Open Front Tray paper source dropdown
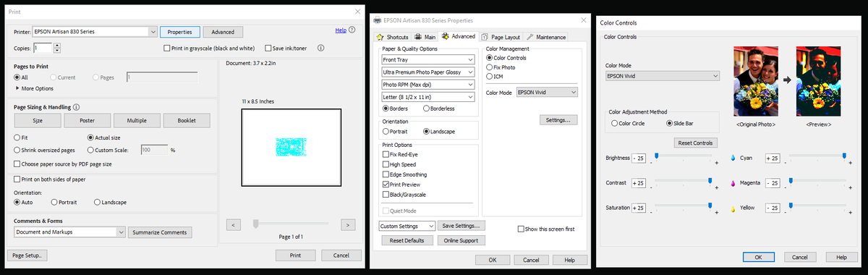The width and height of the screenshot is (868, 275). coord(427,59)
